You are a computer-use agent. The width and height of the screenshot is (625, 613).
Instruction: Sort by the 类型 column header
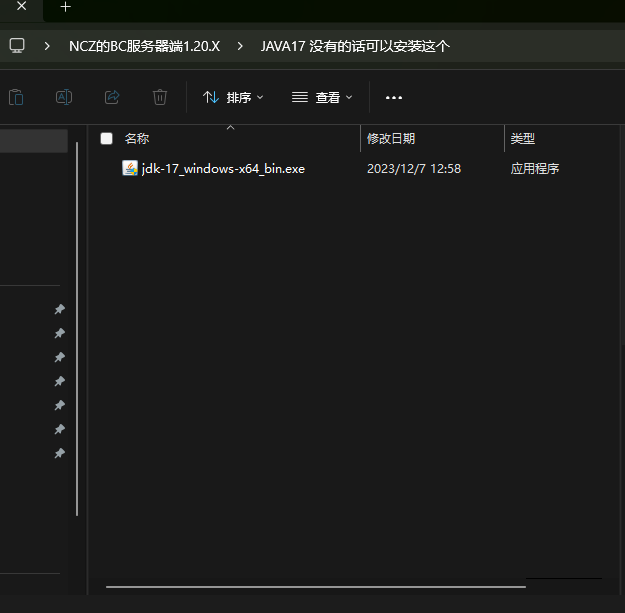point(523,139)
